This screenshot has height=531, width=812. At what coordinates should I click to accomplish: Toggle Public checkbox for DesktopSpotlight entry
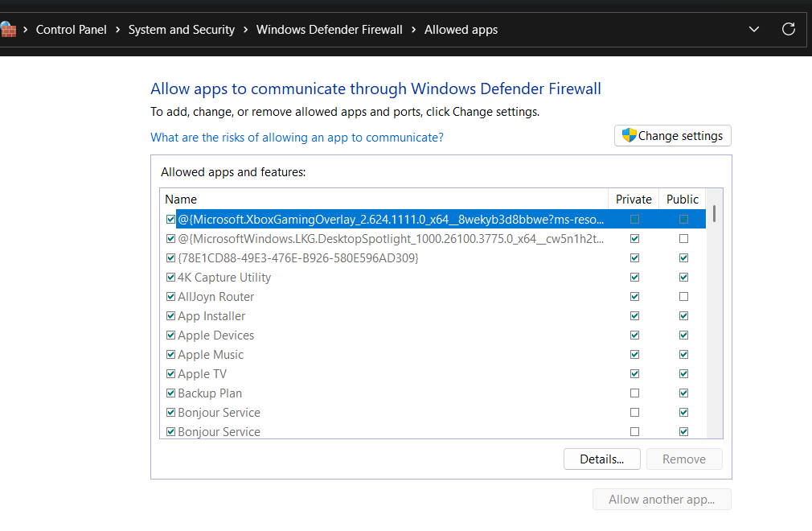point(683,238)
